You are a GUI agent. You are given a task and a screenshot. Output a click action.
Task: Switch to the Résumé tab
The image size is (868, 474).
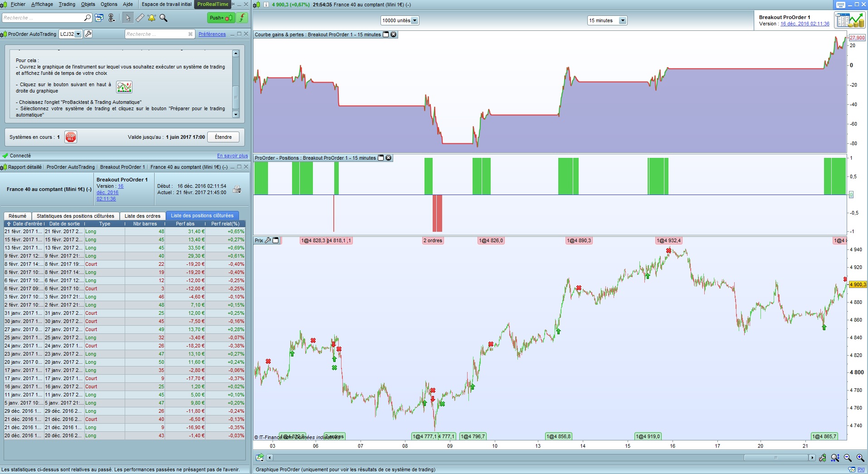click(x=18, y=216)
